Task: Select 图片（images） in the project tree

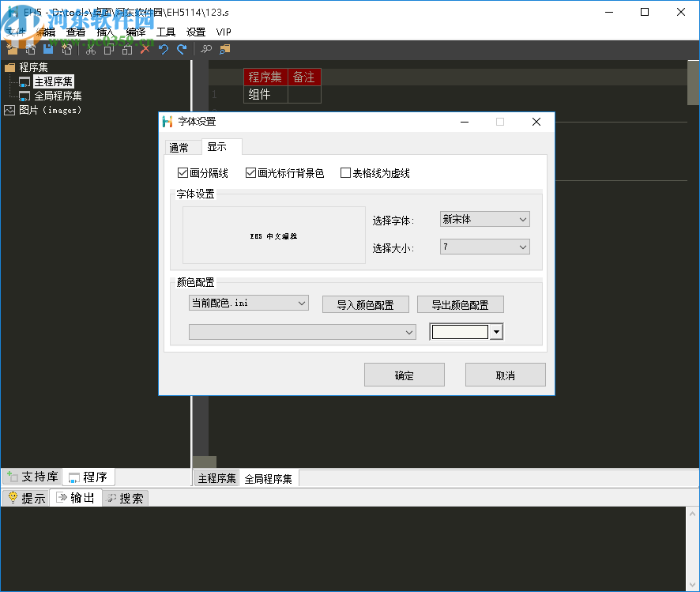Action: point(51,109)
